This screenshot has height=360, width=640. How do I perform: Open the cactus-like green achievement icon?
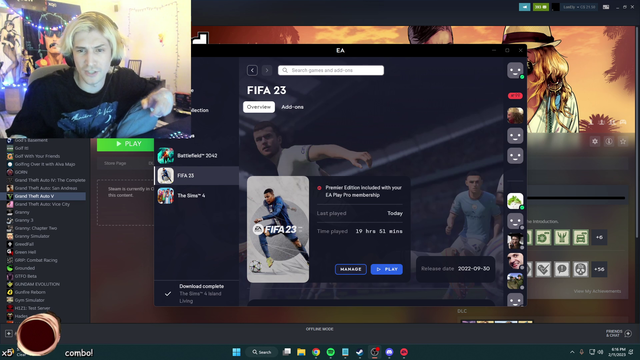[562, 237]
